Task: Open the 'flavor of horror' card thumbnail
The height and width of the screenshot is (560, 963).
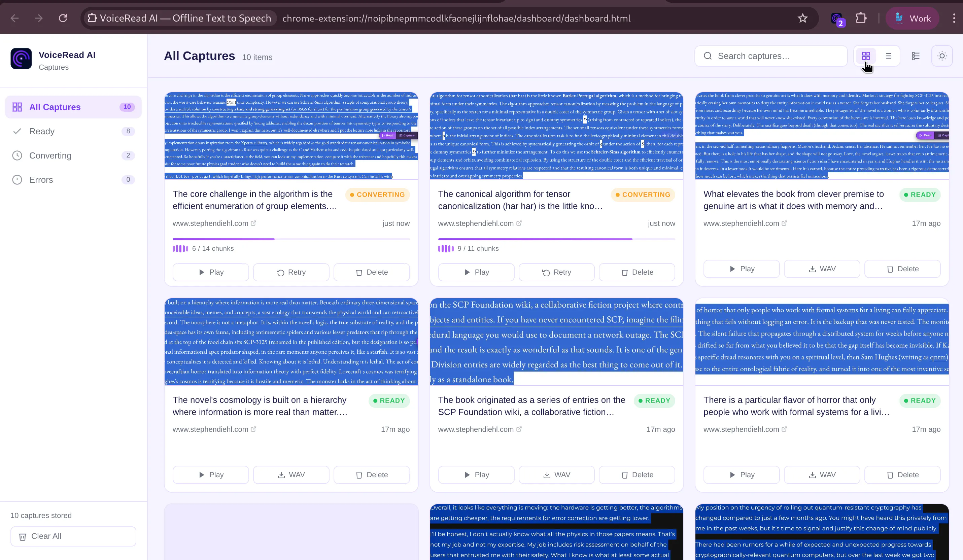Action: click(822, 342)
